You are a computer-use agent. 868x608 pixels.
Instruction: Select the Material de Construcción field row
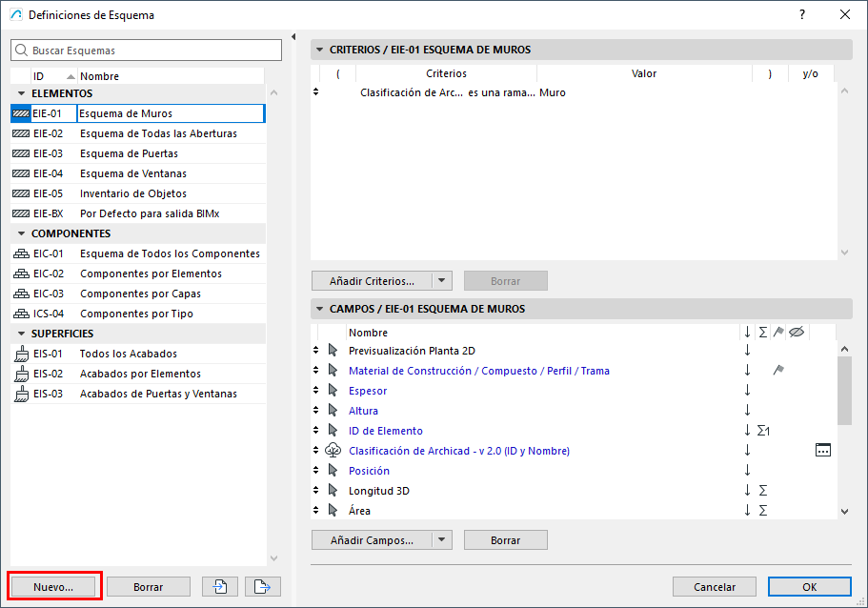[574, 371]
